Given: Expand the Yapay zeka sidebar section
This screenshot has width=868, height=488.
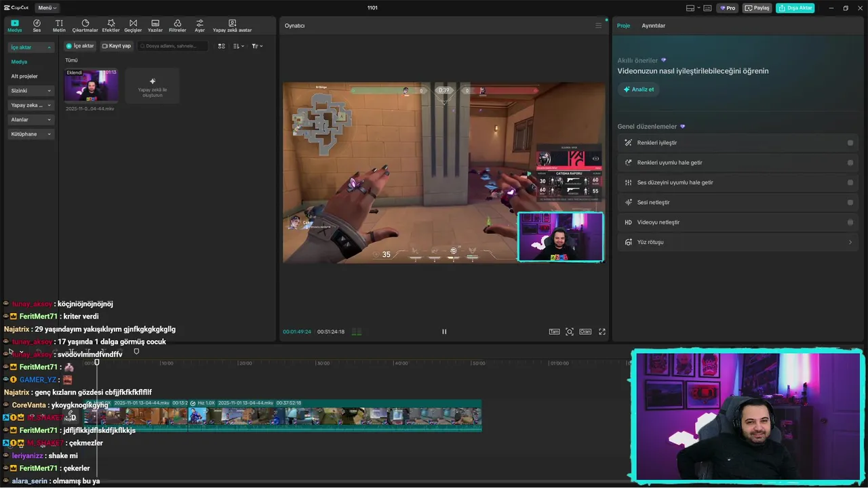Looking at the screenshot, I should pos(31,105).
